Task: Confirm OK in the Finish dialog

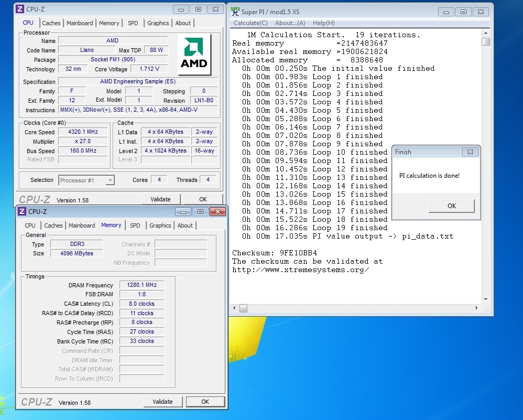Action: pyautogui.click(x=452, y=206)
